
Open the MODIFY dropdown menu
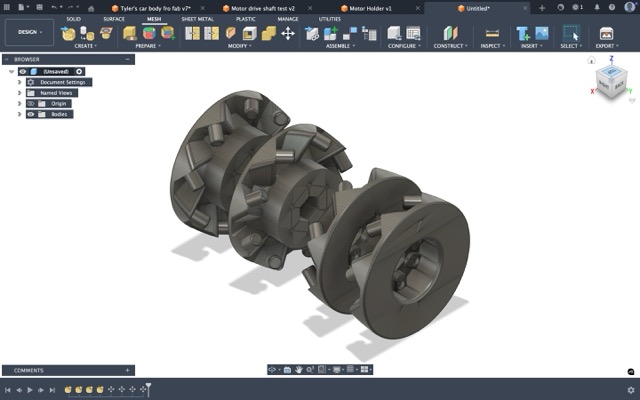[x=240, y=46]
